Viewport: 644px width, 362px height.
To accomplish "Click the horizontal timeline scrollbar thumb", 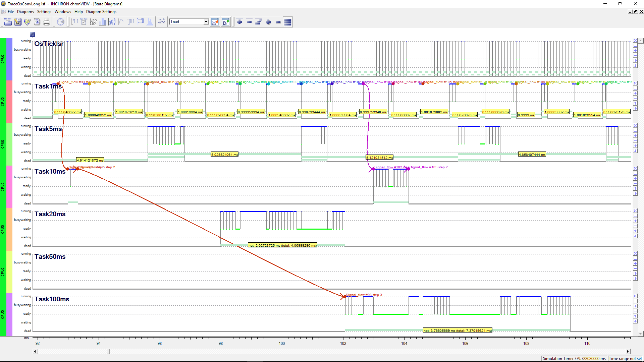I will pos(108,352).
